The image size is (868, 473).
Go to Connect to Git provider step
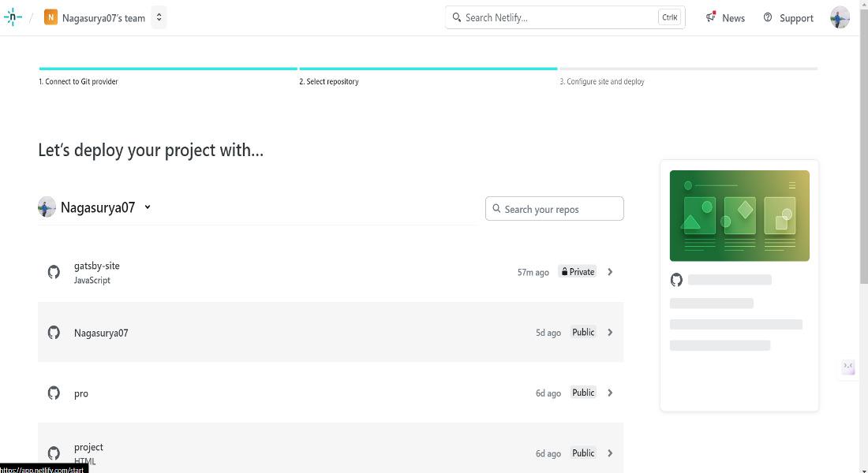point(78,81)
